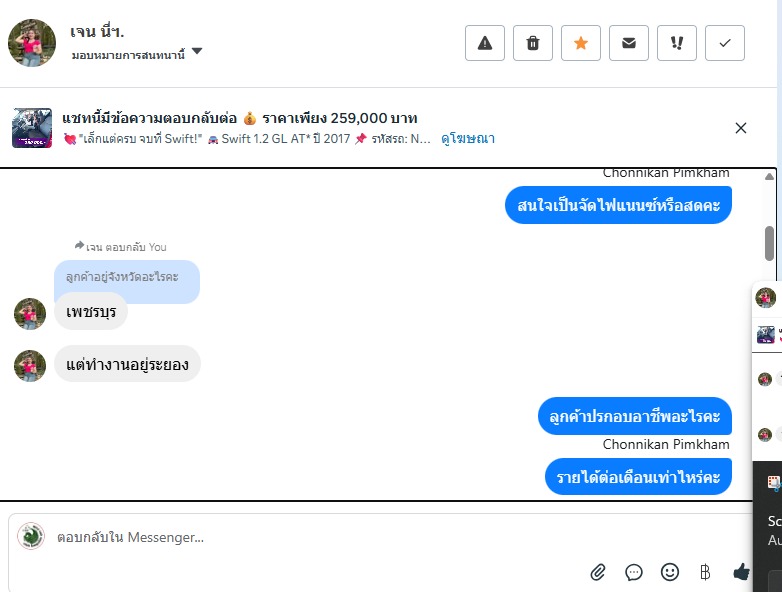Attach a file with the paperclip icon
782x592 pixels.
click(597, 572)
